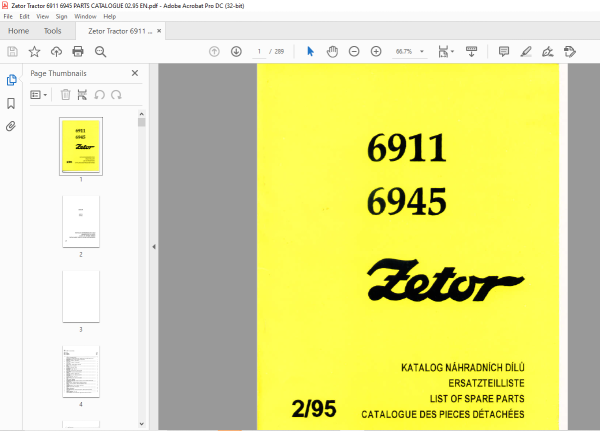Zoom out with the minus icon
Viewport: 600px width, 431px height.
[x=354, y=51]
